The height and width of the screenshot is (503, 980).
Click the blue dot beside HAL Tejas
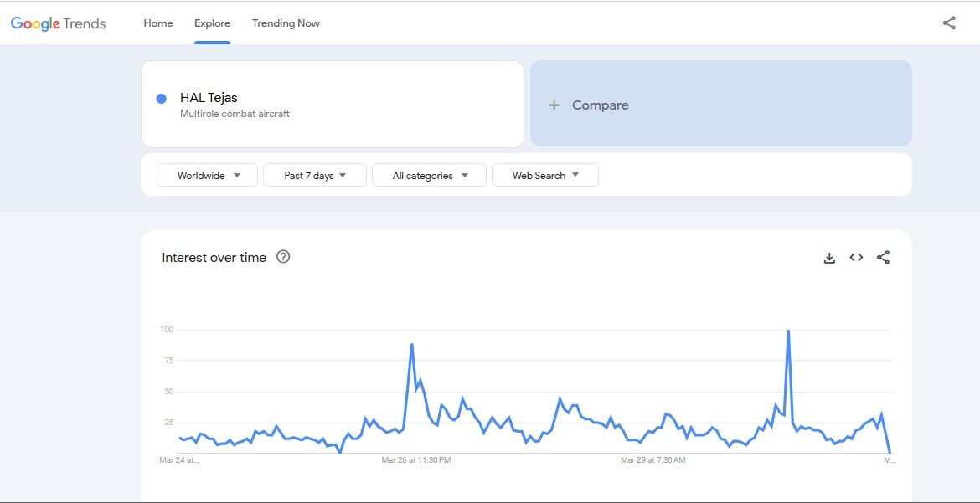pyautogui.click(x=162, y=99)
